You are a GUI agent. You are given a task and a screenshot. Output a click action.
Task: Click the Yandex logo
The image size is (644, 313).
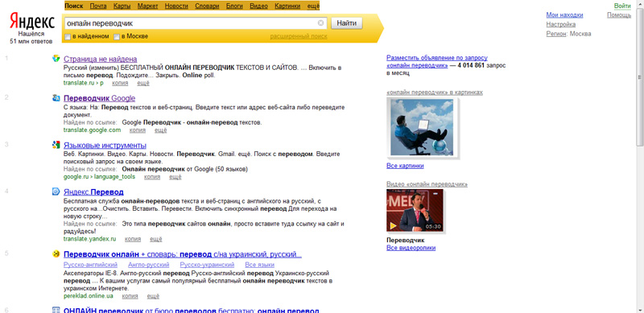click(x=32, y=21)
